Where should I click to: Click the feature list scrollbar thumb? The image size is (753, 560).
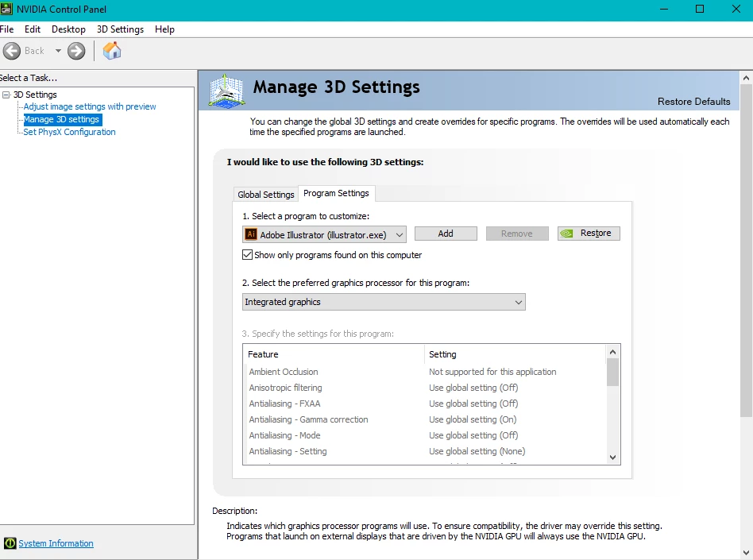[612, 373]
